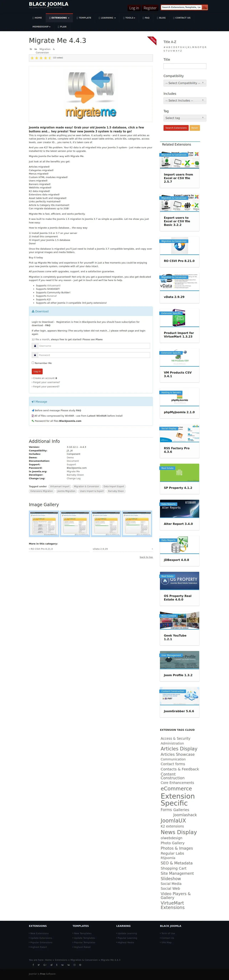Open first Image Gallery screenshot thumbnail

[44, 523]
